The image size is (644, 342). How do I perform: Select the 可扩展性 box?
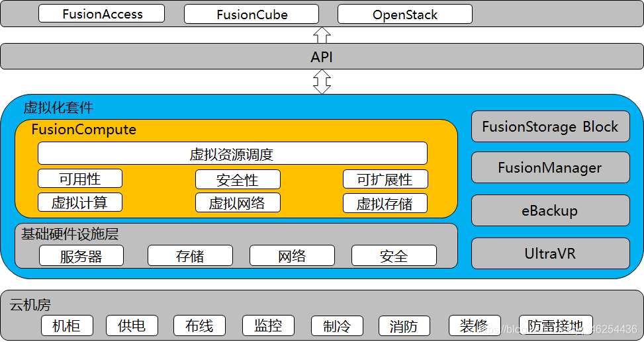(x=386, y=179)
